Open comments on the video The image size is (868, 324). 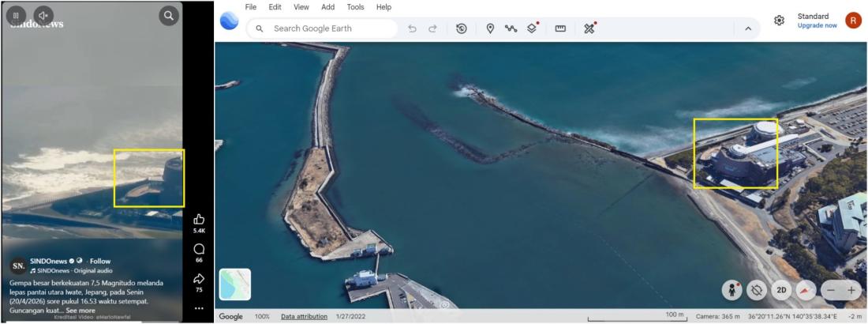tap(199, 250)
